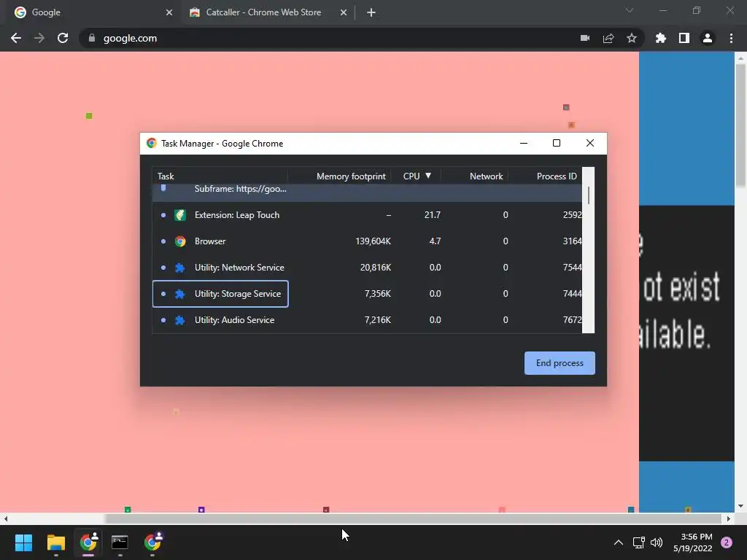Click process ID 7672
The height and width of the screenshot is (560, 747).
click(x=572, y=319)
